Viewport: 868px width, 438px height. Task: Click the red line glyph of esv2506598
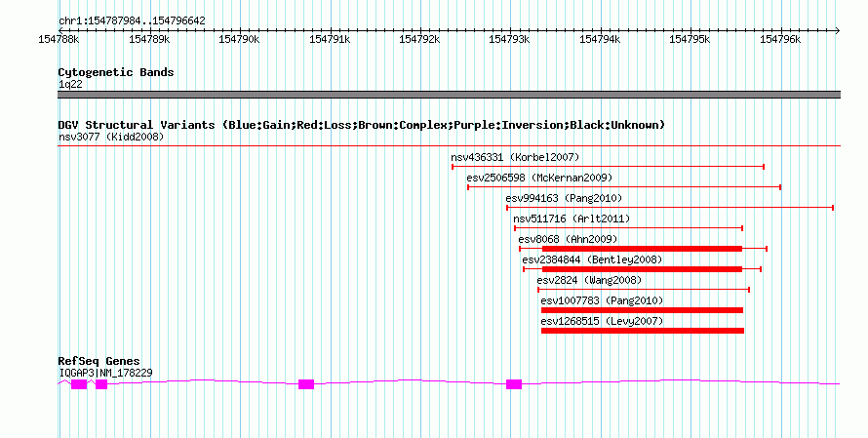(624, 187)
